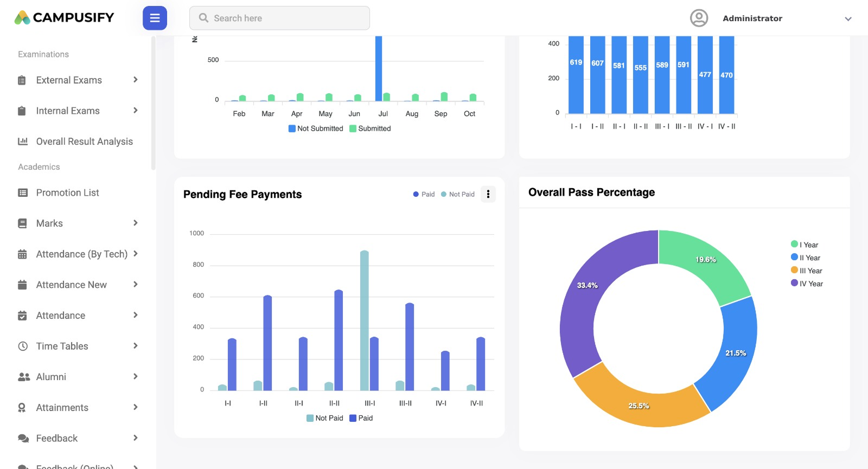This screenshot has width=868, height=469.
Task: Toggle the Not Submitted legend series
Action: pos(316,129)
